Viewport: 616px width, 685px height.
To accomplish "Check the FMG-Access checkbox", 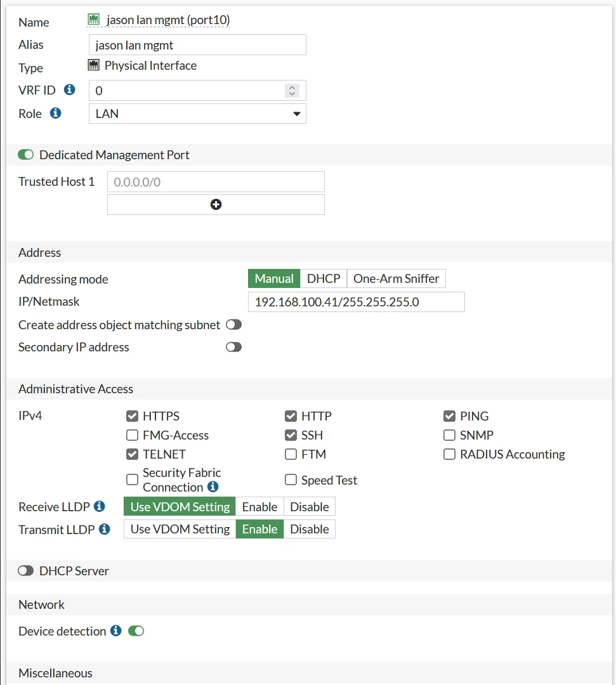I will [x=132, y=435].
